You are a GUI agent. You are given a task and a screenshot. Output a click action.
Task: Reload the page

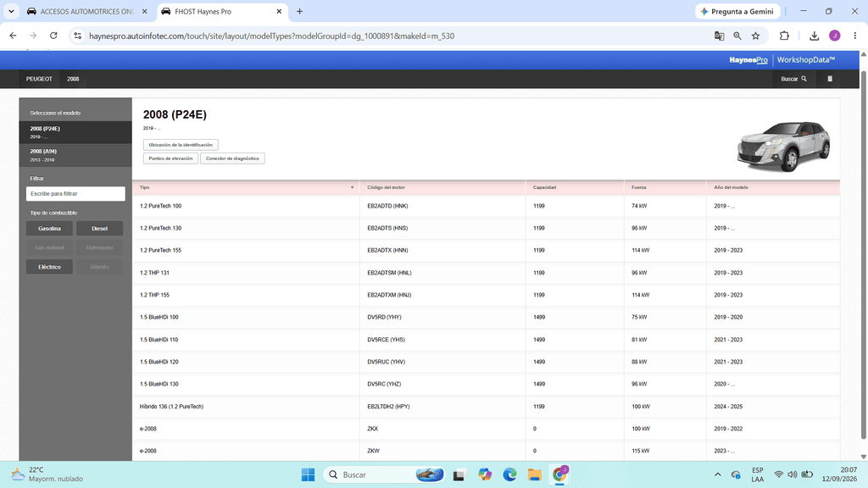coord(53,36)
